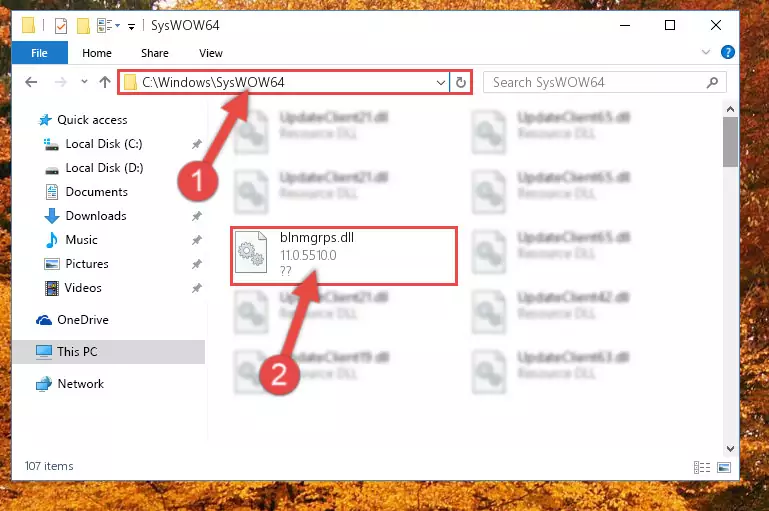Click the This PC monitor icon
This screenshot has height=511, width=769.
click(x=44, y=352)
